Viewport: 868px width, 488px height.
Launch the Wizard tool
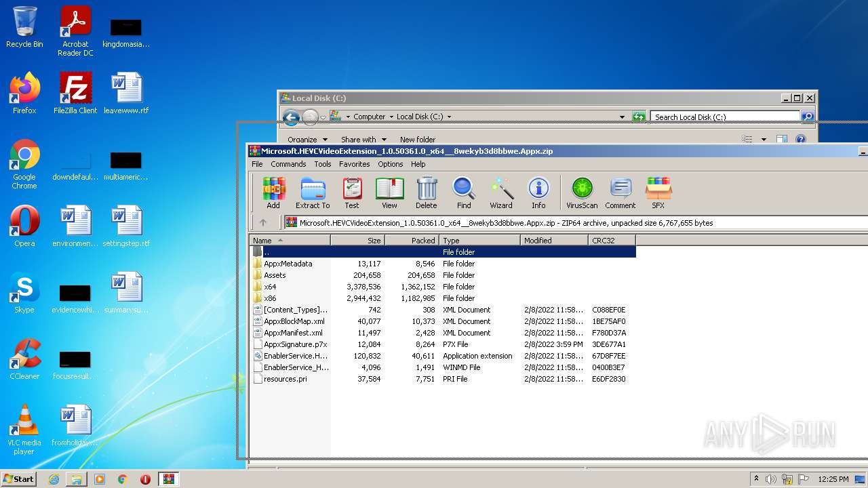point(501,193)
